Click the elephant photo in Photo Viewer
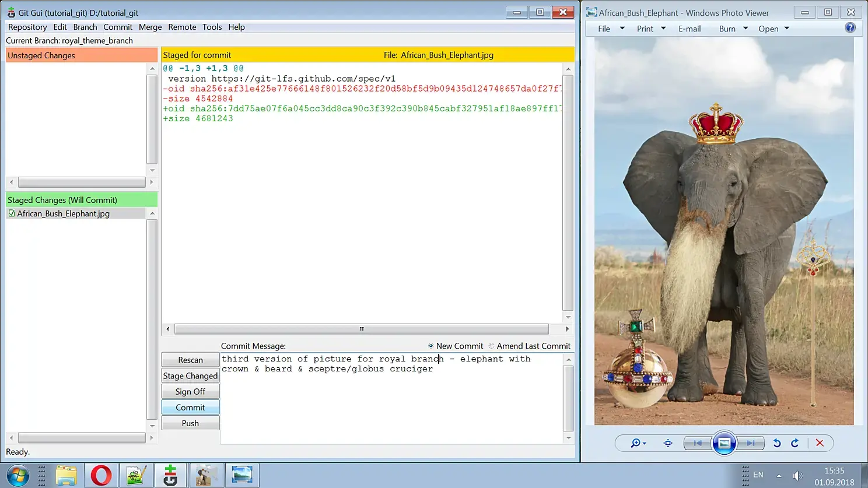Image resolution: width=868 pixels, height=488 pixels. coord(724,231)
